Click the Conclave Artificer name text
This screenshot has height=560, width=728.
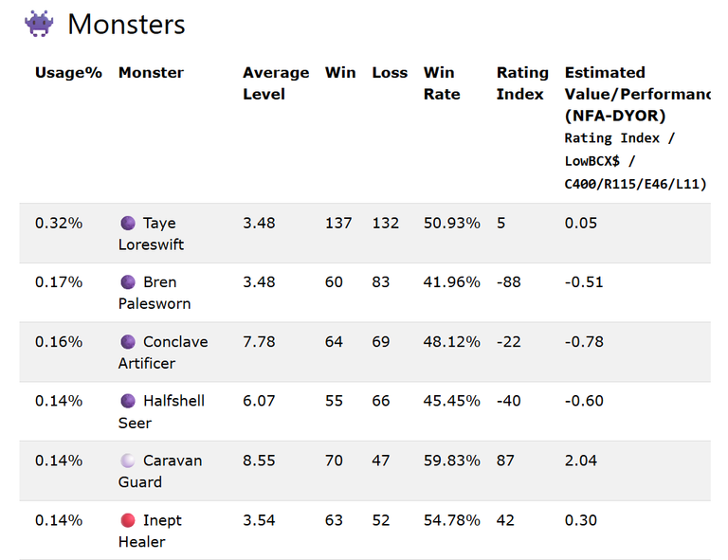pyautogui.click(x=163, y=352)
